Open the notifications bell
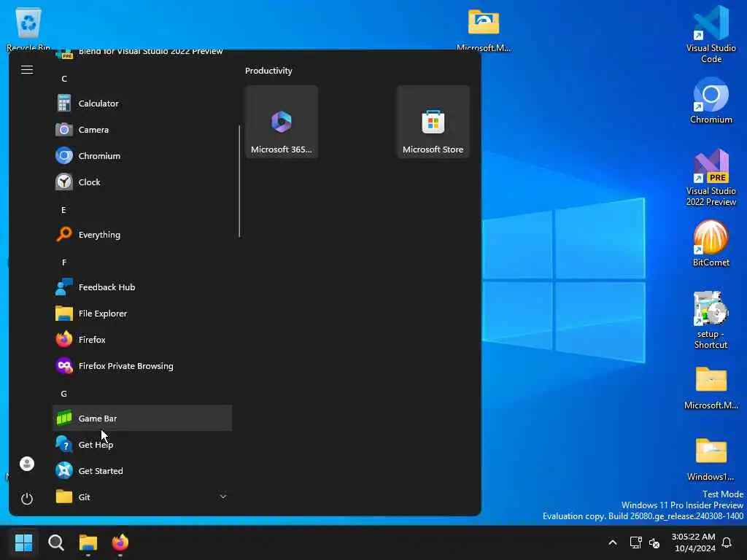This screenshot has width=747, height=560. [727, 542]
